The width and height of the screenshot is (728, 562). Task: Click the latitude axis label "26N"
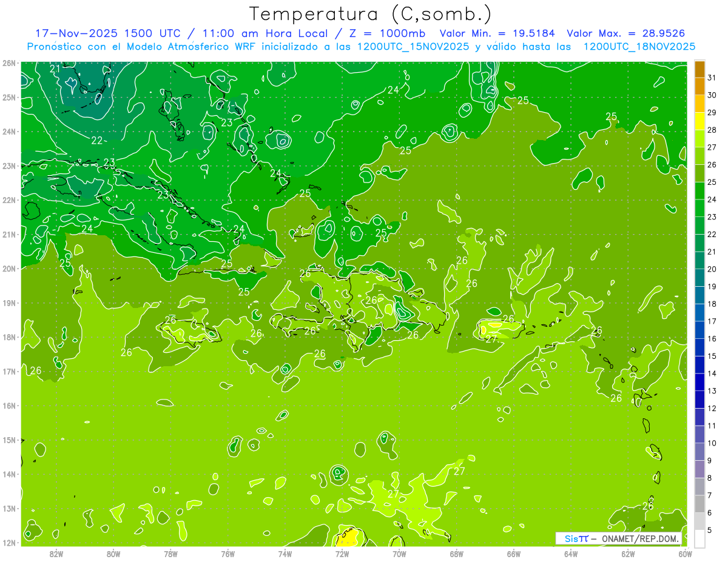coord(9,63)
